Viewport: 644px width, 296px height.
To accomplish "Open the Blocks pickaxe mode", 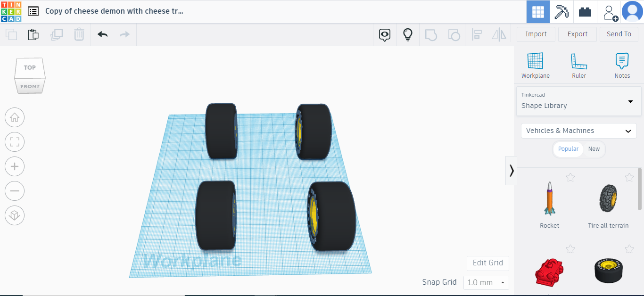I will (561, 12).
